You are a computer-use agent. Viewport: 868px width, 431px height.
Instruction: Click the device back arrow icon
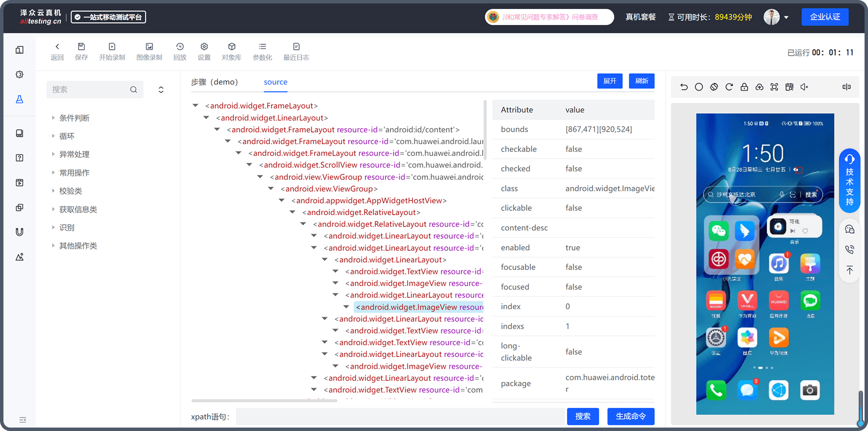coord(684,87)
